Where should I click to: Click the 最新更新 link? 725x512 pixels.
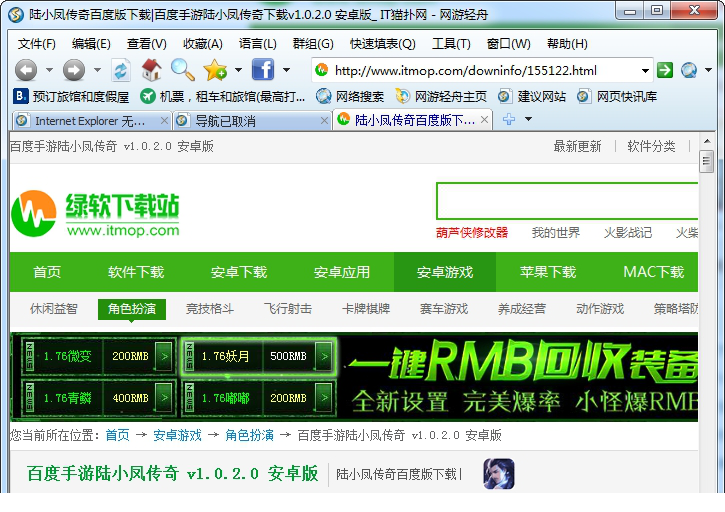[577, 147]
